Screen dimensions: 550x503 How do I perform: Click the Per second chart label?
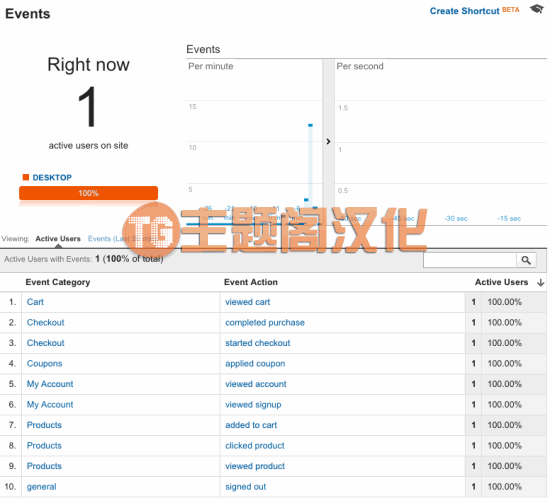360,66
